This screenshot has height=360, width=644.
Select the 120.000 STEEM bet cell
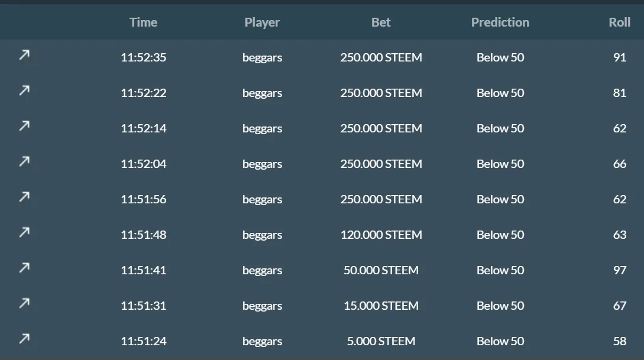coord(381,235)
